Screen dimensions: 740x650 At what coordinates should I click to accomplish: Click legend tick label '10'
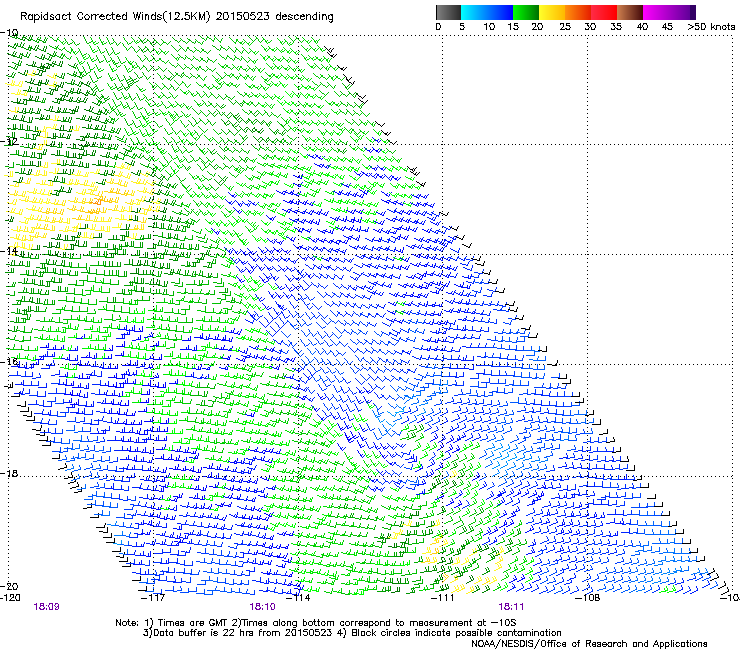pyautogui.click(x=489, y=27)
